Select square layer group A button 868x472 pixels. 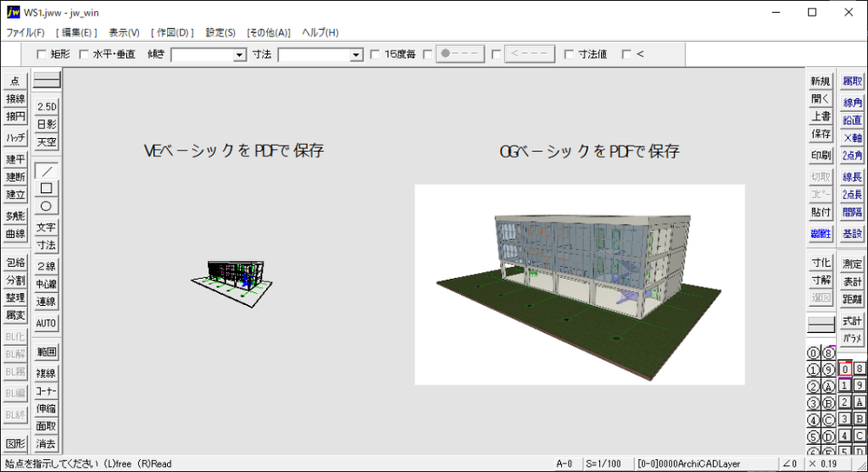pyautogui.click(x=859, y=402)
